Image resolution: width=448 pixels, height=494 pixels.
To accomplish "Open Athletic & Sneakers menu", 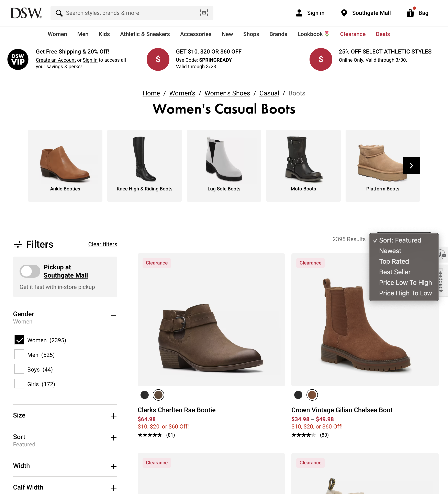I will [x=145, y=34].
